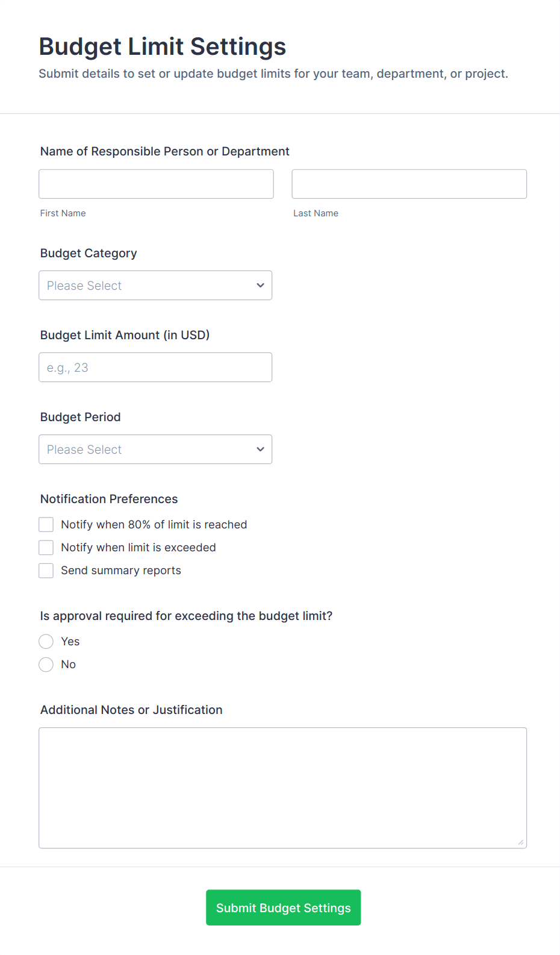Focus the First Name text box
Image resolution: width=560 pixels, height=955 pixels.
click(156, 184)
